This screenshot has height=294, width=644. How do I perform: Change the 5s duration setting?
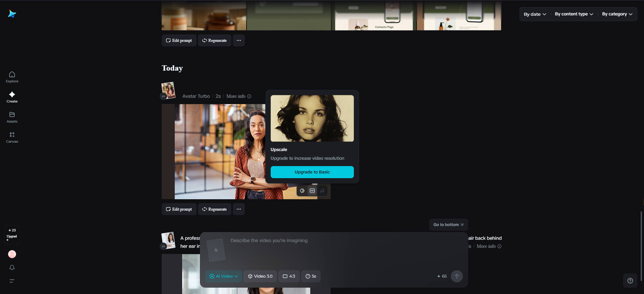tap(311, 276)
